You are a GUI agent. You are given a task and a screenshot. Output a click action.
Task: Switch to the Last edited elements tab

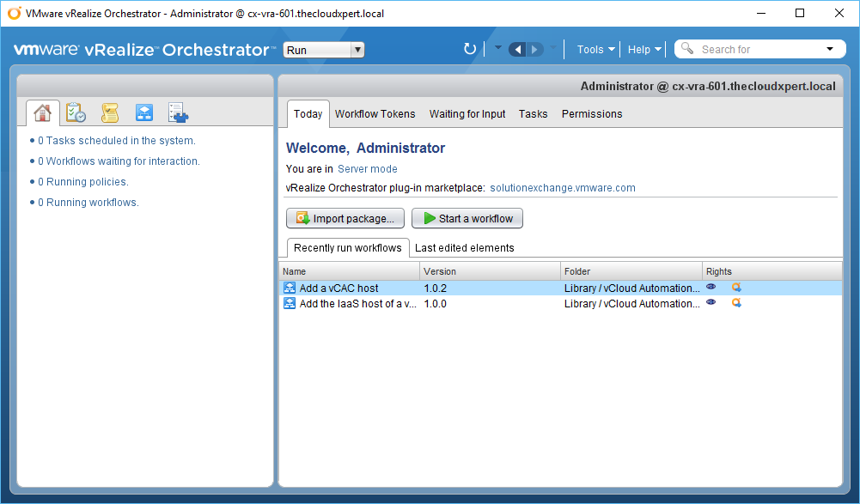click(464, 248)
